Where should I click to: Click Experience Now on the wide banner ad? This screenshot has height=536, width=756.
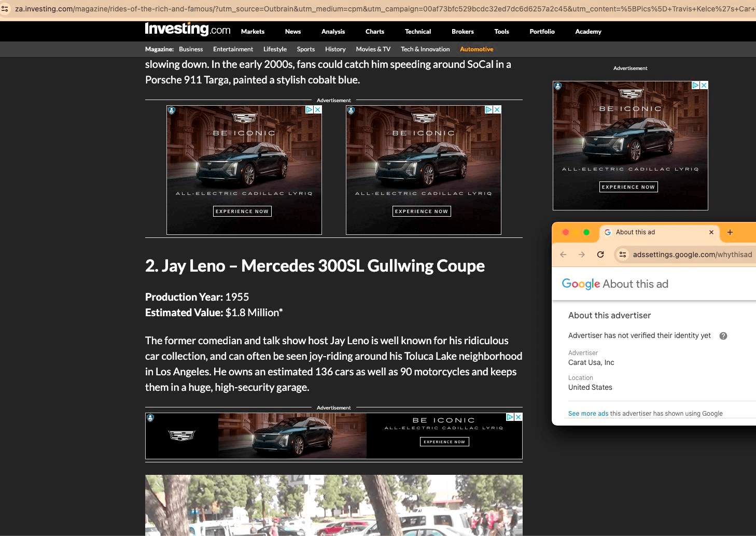444,442
